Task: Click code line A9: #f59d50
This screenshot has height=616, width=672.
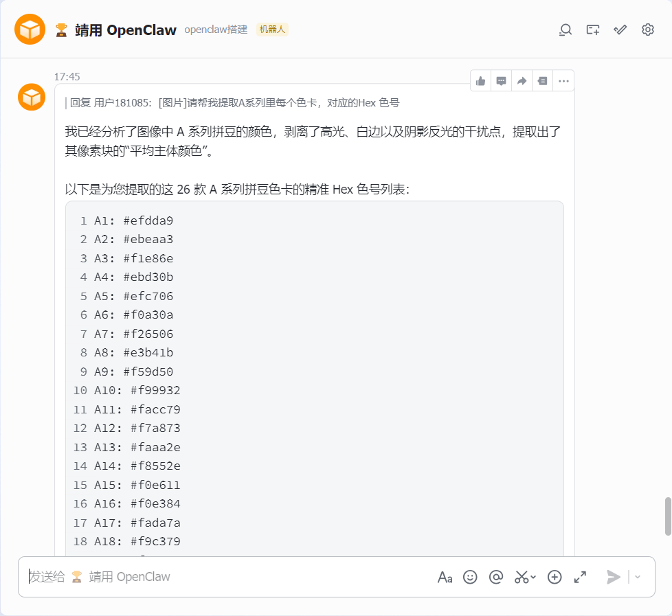Action: [133, 372]
